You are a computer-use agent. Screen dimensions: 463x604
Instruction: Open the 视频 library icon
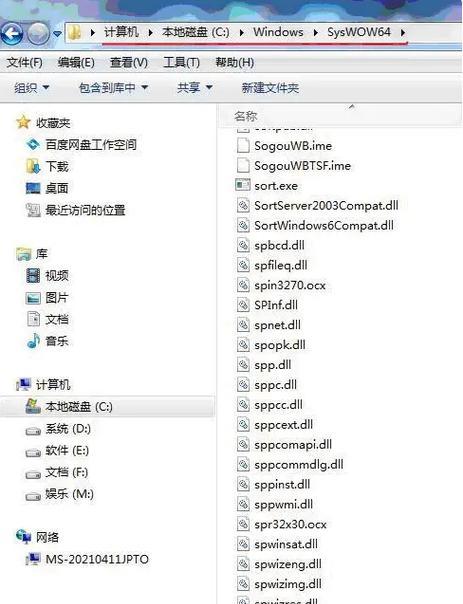click(x=33, y=275)
